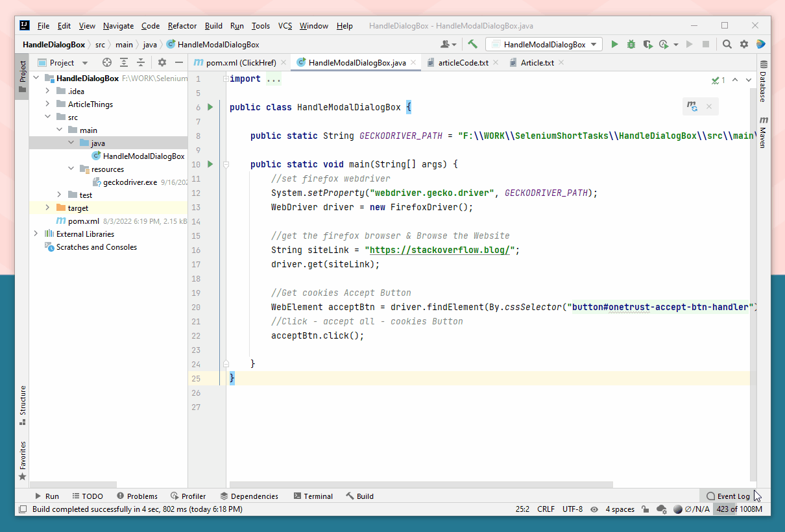Screen dimensions: 785x532
Task: Click the Expand All icon in the Project panel
Action: click(124, 62)
